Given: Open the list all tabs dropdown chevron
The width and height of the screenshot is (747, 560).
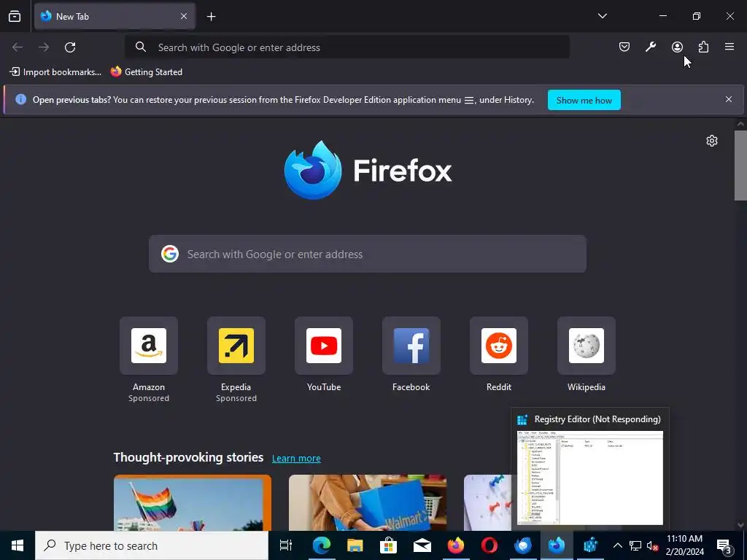Looking at the screenshot, I should (x=602, y=16).
